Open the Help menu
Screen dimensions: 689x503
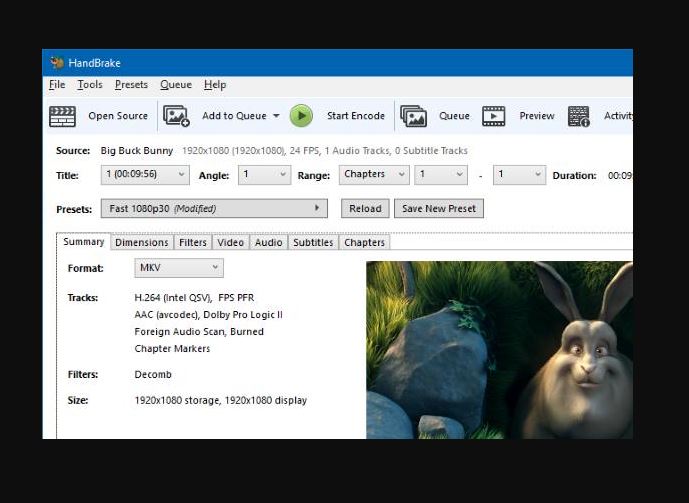215,85
